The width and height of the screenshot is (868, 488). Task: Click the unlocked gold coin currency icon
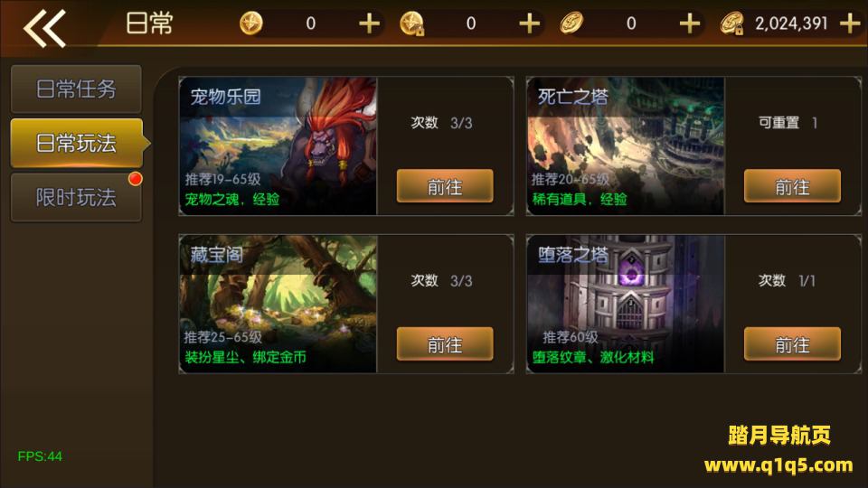(571, 23)
